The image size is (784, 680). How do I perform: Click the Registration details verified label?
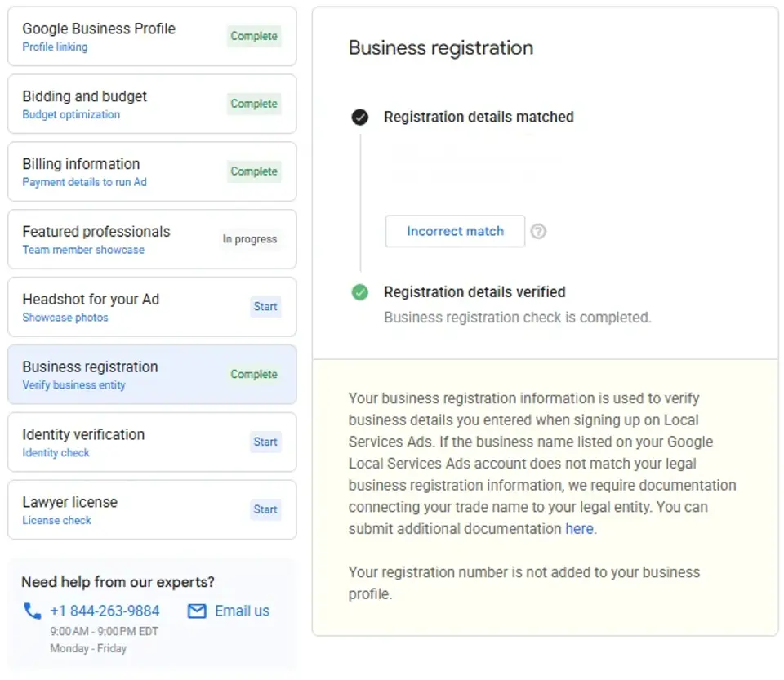(x=474, y=291)
